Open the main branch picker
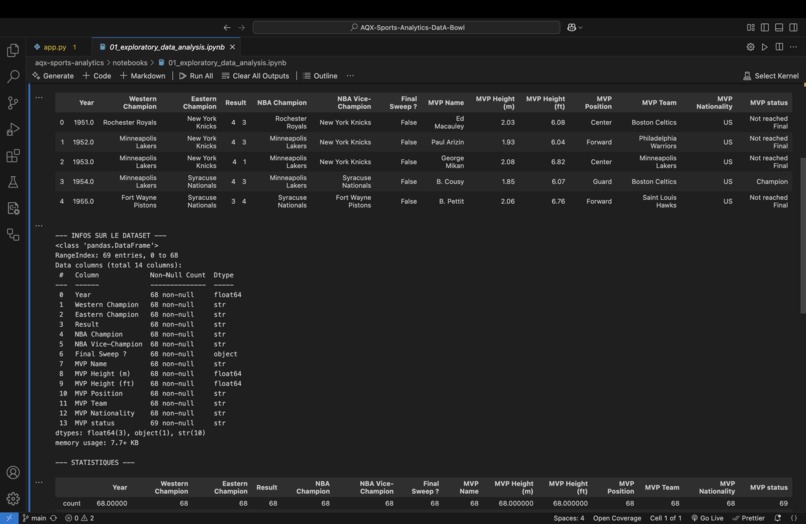The height and width of the screenshot is (524, 806). click(x=34, y=518)
